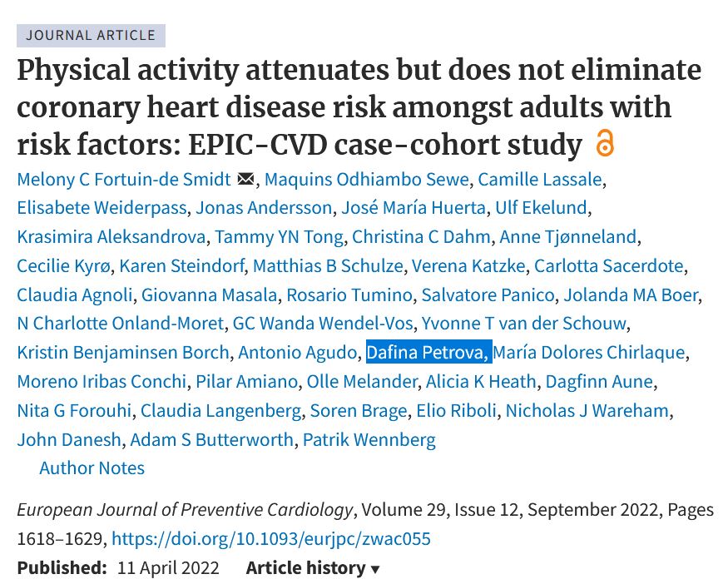Open author Nicholas J Wareham's info

tap(587, 410)
